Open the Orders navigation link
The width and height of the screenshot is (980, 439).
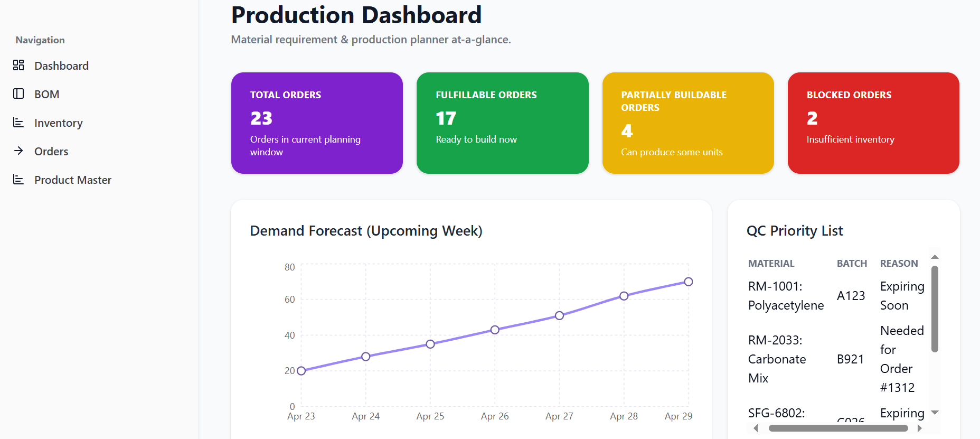[51, 152]
